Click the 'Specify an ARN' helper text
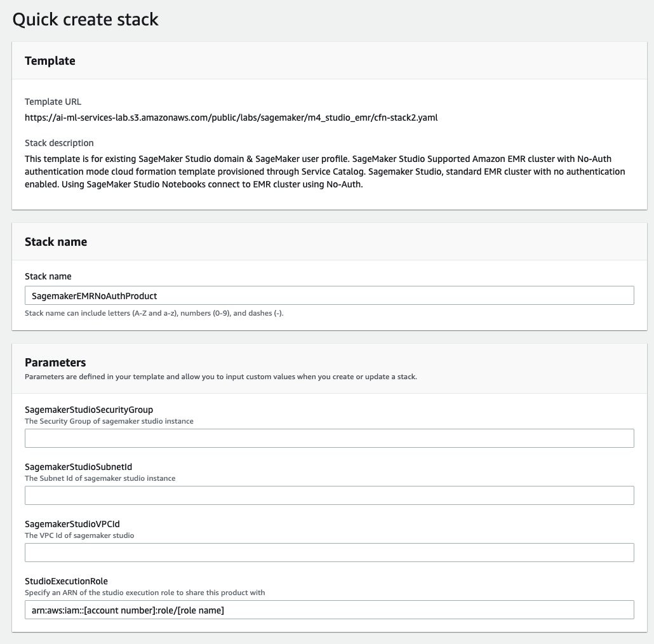654x644 pixels. coord(145,593)
